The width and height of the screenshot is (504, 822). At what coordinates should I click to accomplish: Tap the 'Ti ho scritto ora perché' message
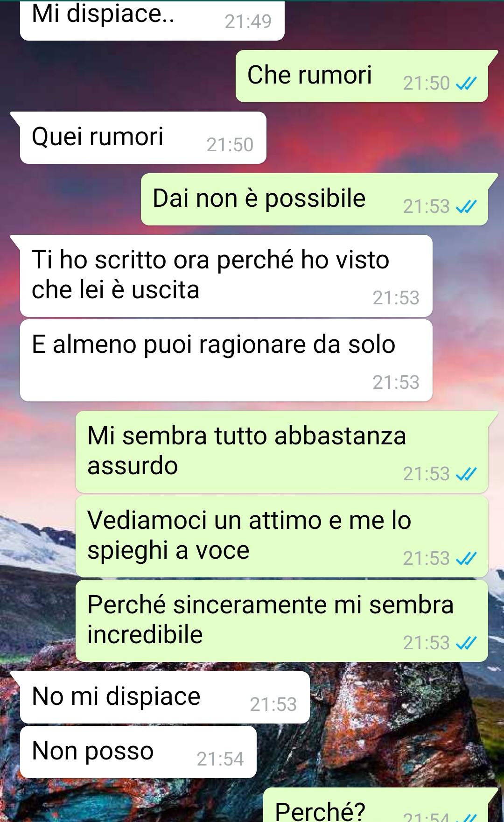click(x=226, y=276)
